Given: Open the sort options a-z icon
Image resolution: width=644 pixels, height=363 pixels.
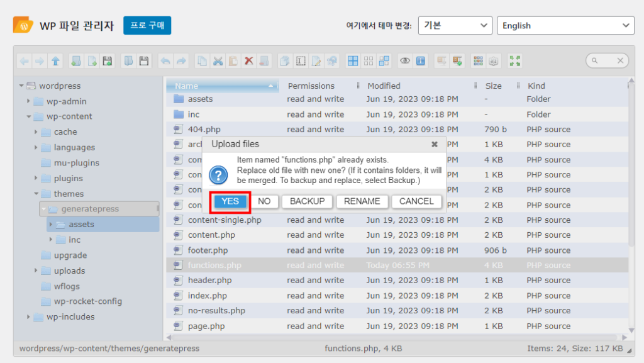Looking at the screenshot, I should pyautogui.click(x=494, y=61).
